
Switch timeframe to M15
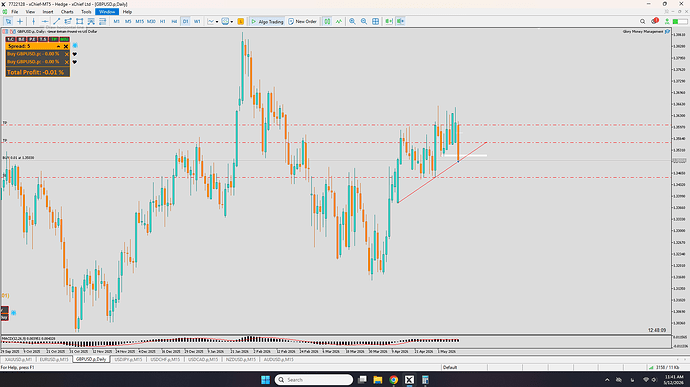[139, 21]
